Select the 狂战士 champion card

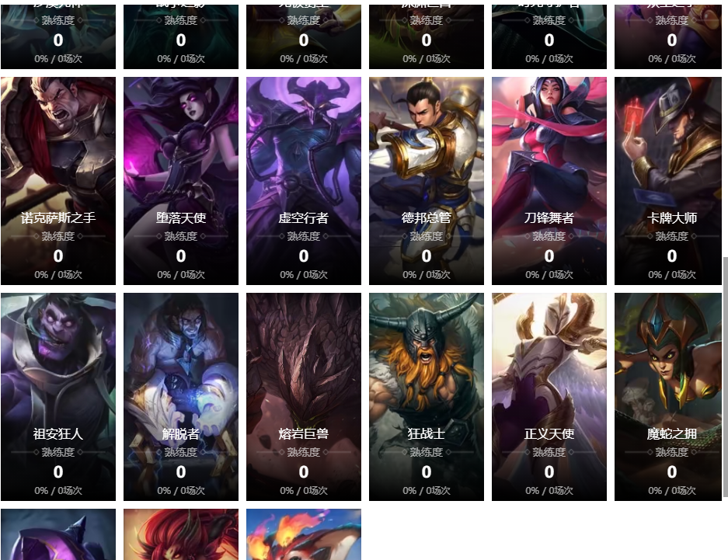point(427,397)
